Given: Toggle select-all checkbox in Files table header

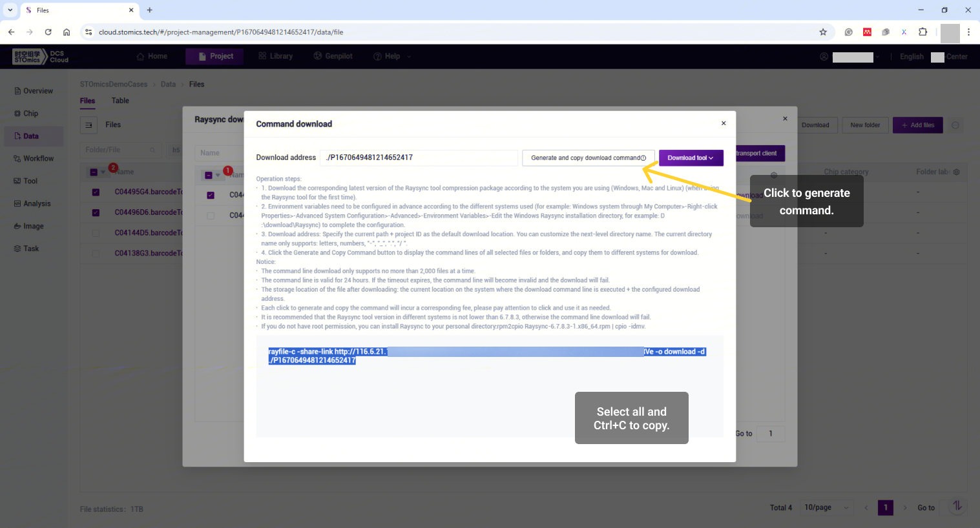Looking at the screenshot, I should click(x=94, y=172).
